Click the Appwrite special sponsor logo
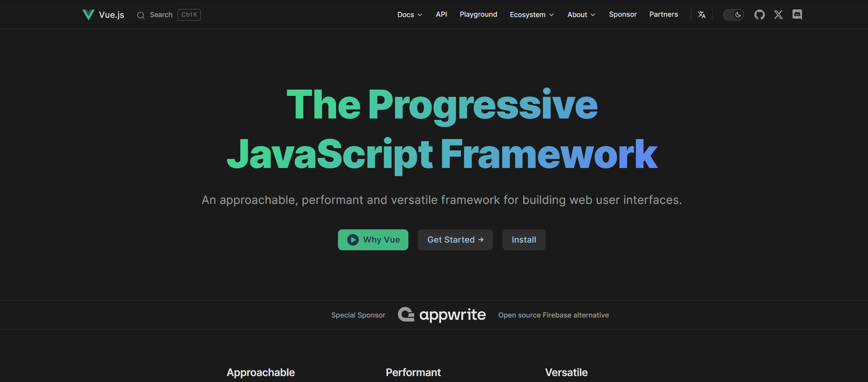This screenshot has height=382, width=868. 442,315
